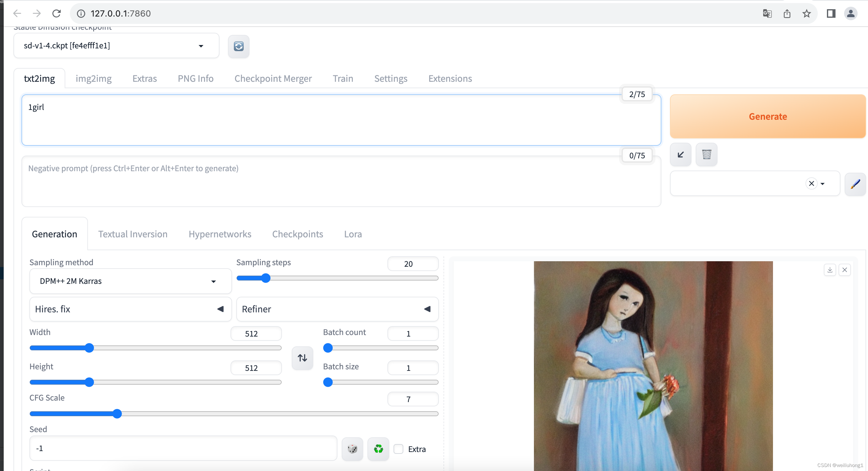Open the PNG Info tab
Screen dimensions: 868x471
(x=196, y=78)
